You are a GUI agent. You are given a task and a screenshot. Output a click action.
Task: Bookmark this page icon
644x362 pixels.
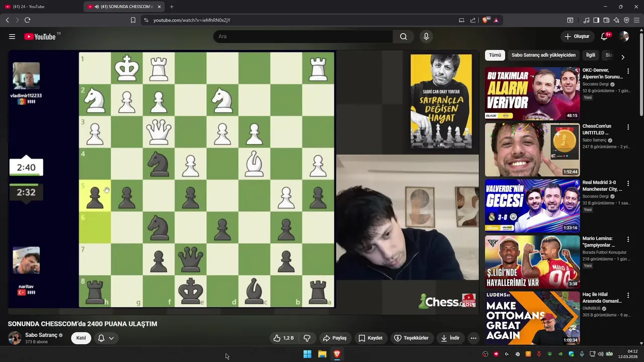133,20
